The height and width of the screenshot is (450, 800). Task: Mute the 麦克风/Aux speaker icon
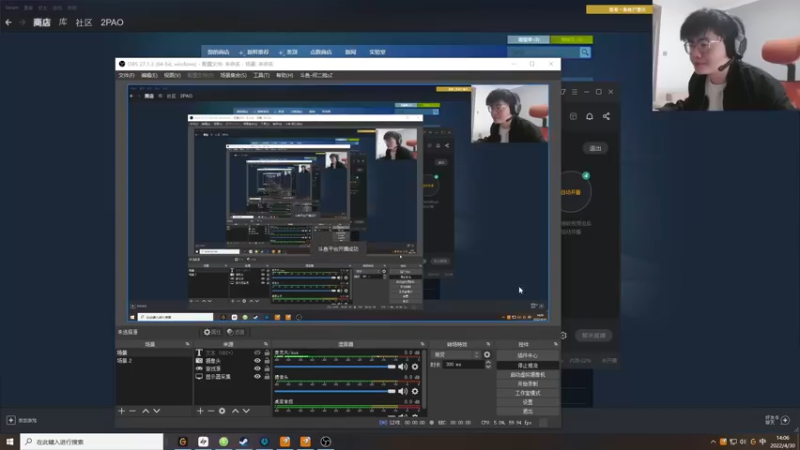click(403, 367)
